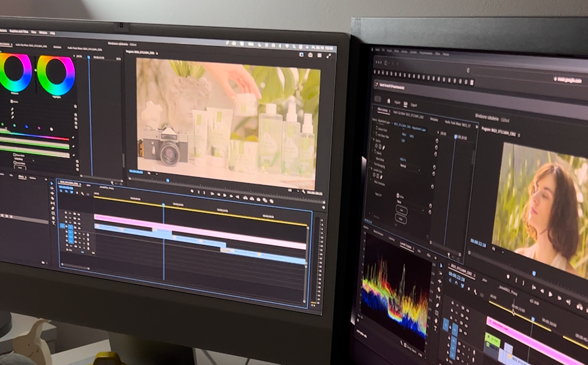This screenshot has height=365, width=588.
Task: Toggle the Invert Mask checkbox
Action: tap(15, 163)
